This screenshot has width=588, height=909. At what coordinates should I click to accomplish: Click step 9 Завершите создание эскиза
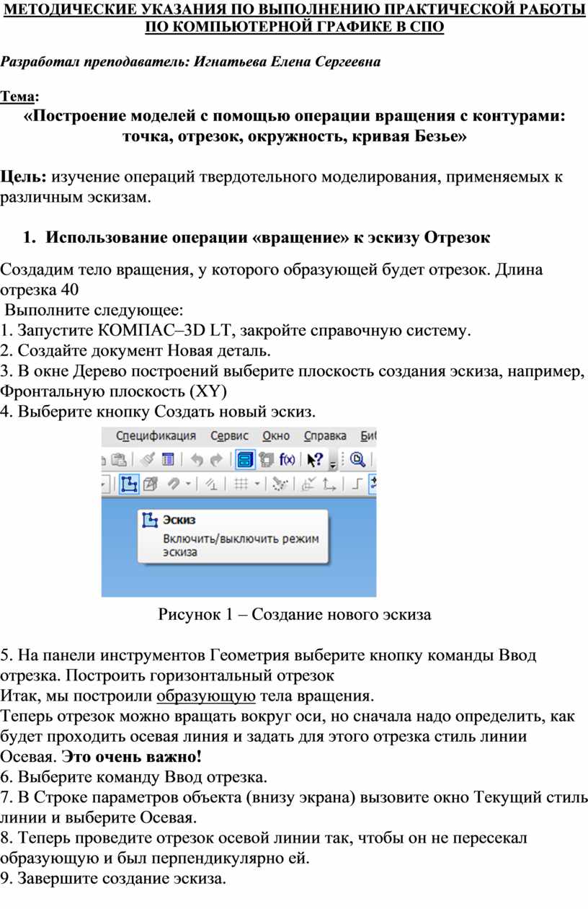(x=114, y=878)
